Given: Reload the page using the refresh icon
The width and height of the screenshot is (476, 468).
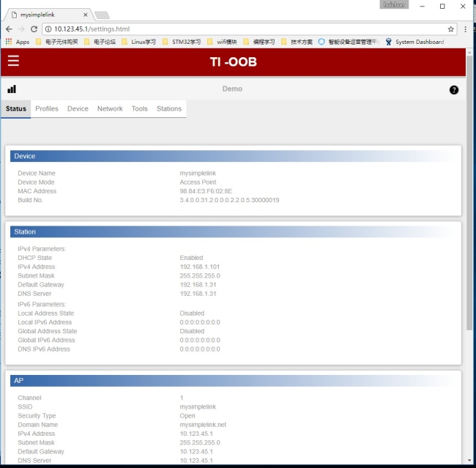Looking at the screenshot, I should click(x=34, y=29).
